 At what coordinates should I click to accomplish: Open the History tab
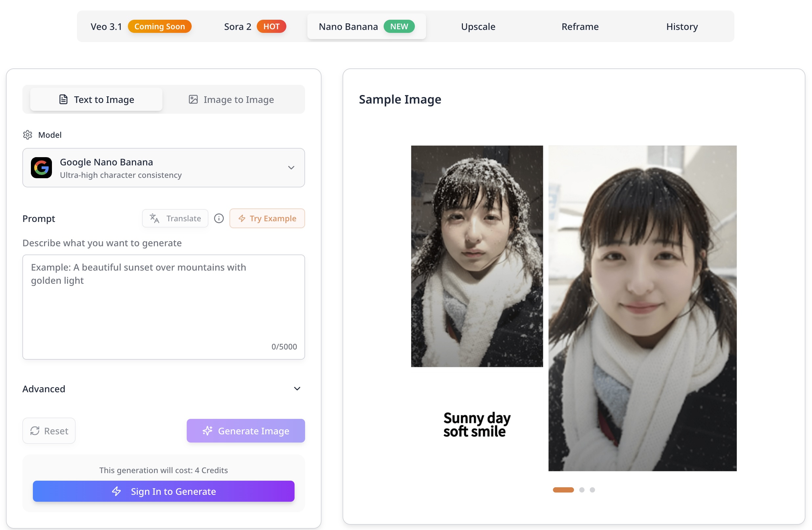coord(681,27)
